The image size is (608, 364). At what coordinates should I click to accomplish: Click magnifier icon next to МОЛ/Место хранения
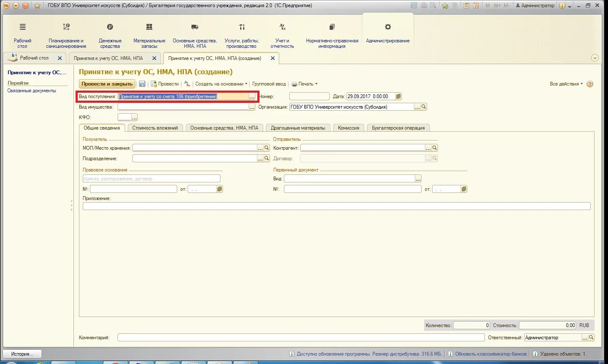coord(267,148)
